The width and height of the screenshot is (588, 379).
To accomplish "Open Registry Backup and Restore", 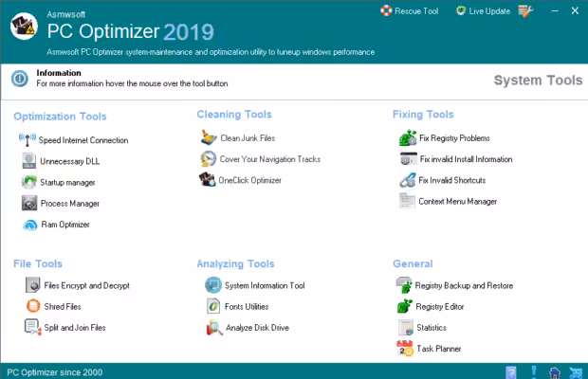I will pos(464,285).
